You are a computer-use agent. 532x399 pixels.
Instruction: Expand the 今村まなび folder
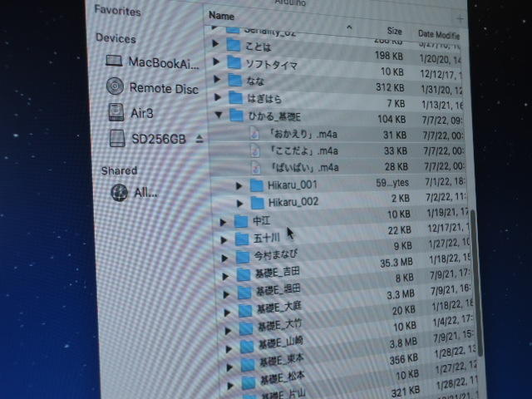click(x=224, y=259)
